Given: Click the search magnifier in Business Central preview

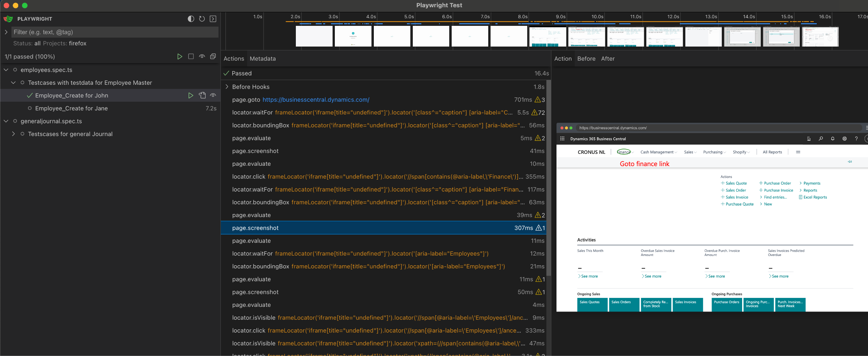Looking at the screenshot, I should [821, 139].
